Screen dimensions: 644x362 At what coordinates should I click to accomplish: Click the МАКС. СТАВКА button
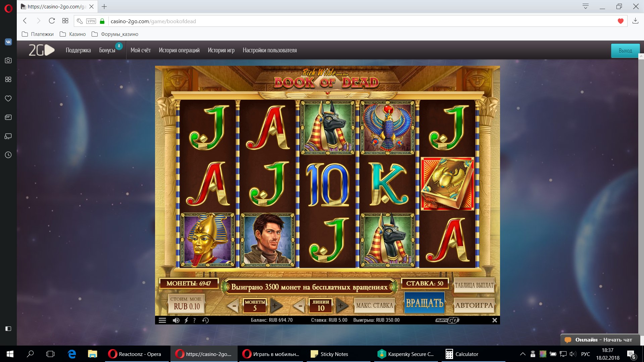(x=375, y=306)
